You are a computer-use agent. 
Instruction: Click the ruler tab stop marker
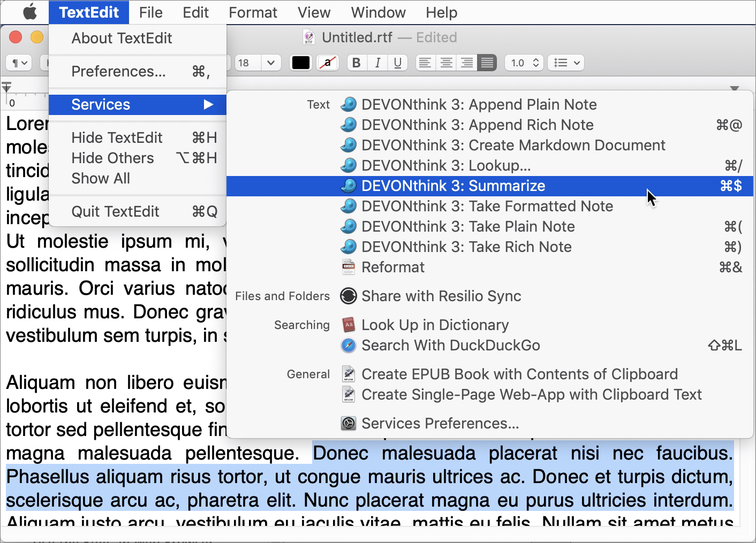click(x=6, y=88)
